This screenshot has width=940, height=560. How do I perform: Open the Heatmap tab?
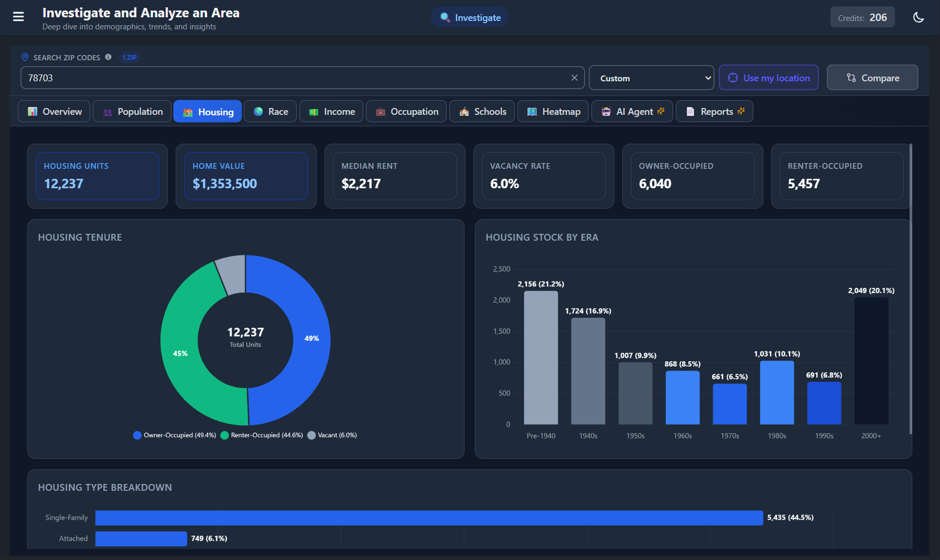pyautogui.click(x=553, y=112)
